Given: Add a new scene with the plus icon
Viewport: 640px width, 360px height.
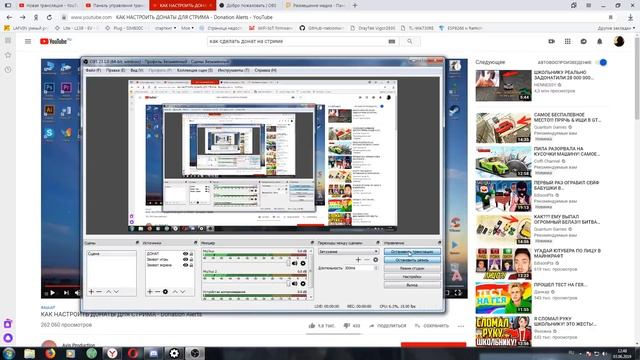Looking at the screenshot, I should click(x=91, y=291).
